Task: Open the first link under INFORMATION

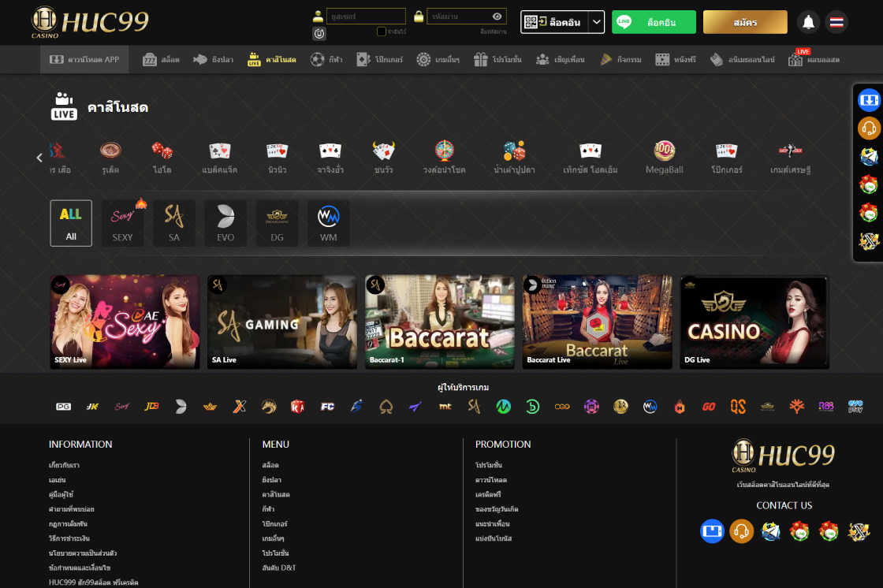Action: (64, 465)
